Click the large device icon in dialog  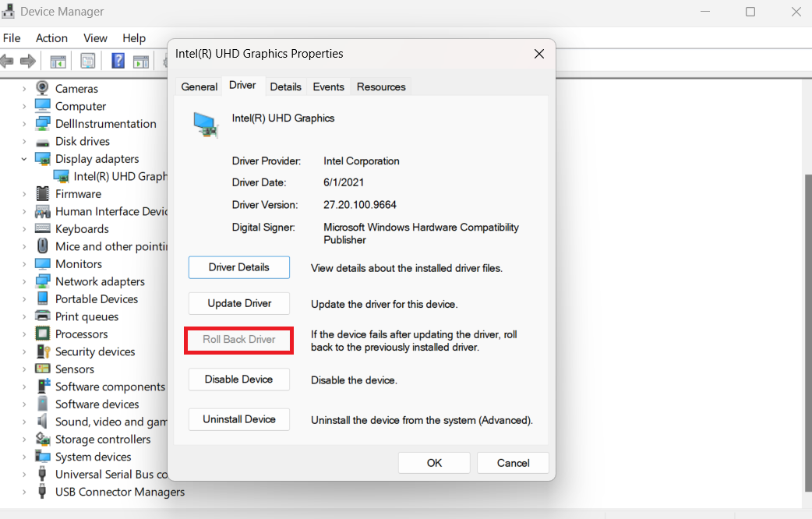[x=206, y=125]
